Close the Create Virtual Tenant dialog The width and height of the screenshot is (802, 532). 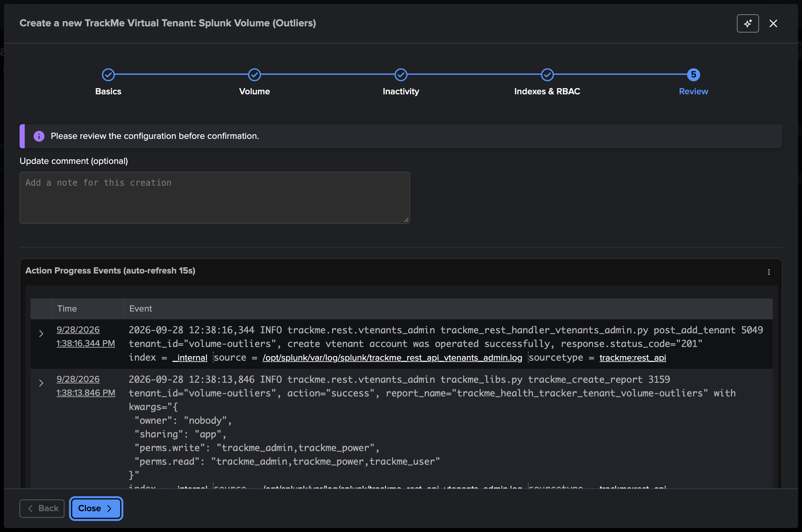click(773, 23)
